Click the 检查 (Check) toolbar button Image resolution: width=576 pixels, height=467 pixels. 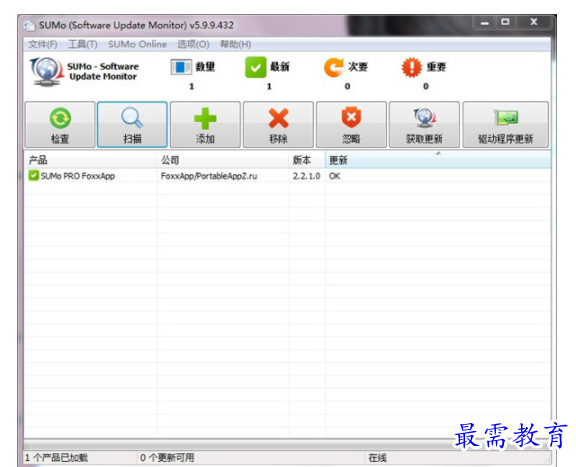(60, 125)
